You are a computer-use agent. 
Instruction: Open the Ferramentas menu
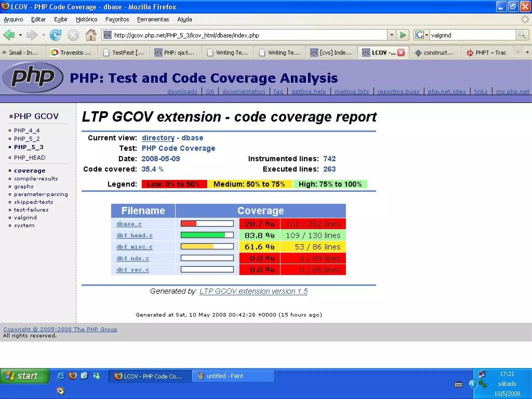(x=153, y=19)
